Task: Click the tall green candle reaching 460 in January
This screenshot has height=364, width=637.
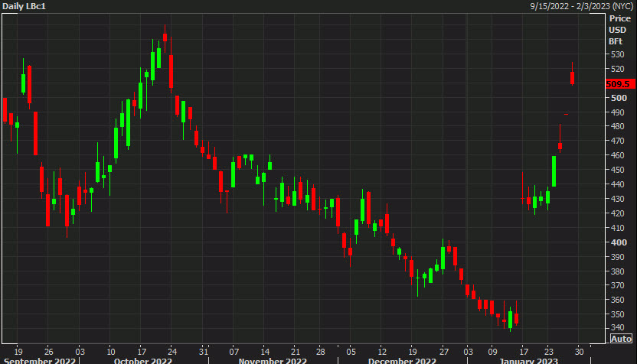Action: pyautogui.click(x=554, y=171)
